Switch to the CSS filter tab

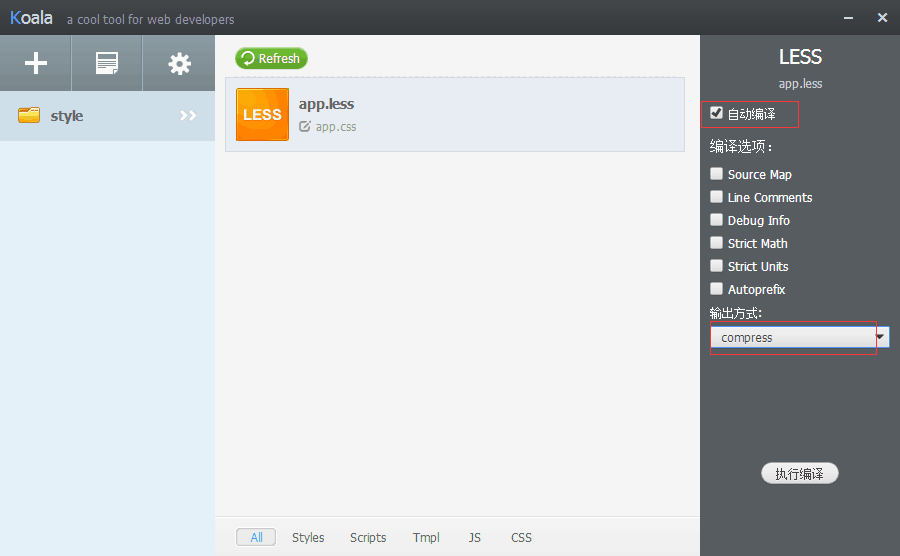click(521, 538)
